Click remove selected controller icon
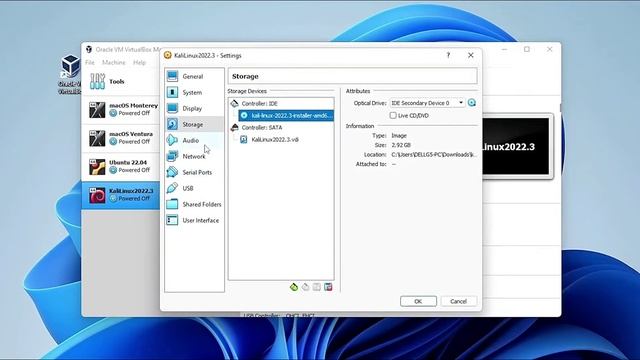 tap(305, 287)
